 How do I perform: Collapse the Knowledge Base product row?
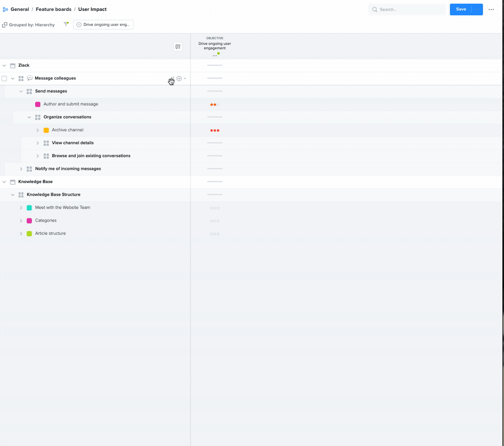[4, 182]
